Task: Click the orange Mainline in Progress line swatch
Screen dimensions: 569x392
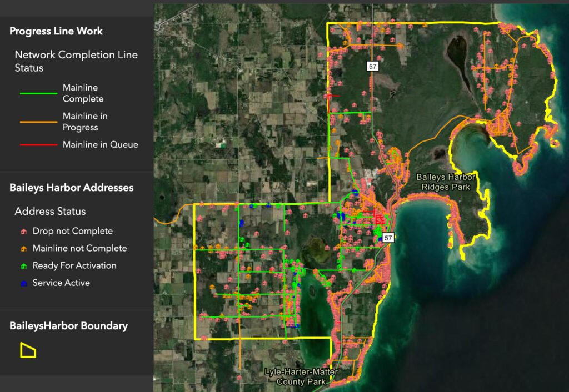Action: point(38,122)
